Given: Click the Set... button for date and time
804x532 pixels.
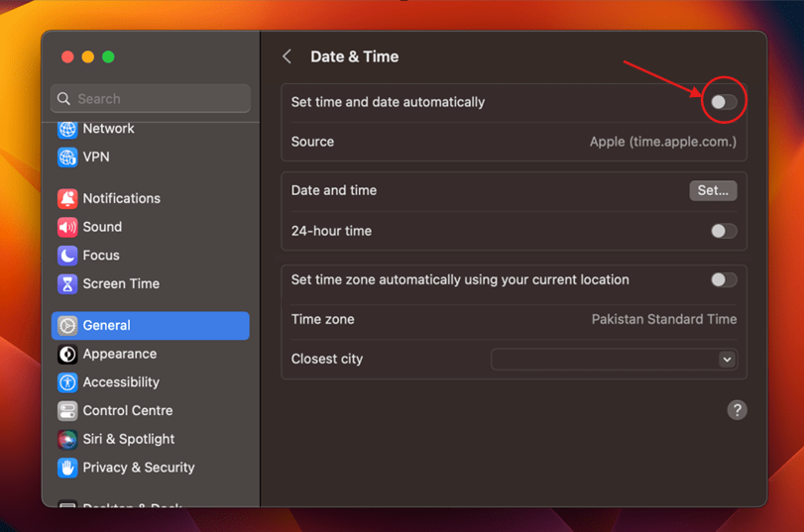Looking at the screenshot, I should [713, 190].
